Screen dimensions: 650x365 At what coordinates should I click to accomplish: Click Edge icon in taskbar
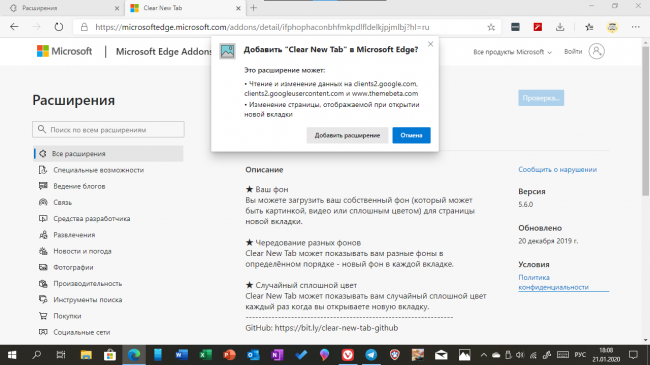pos(134,355)
